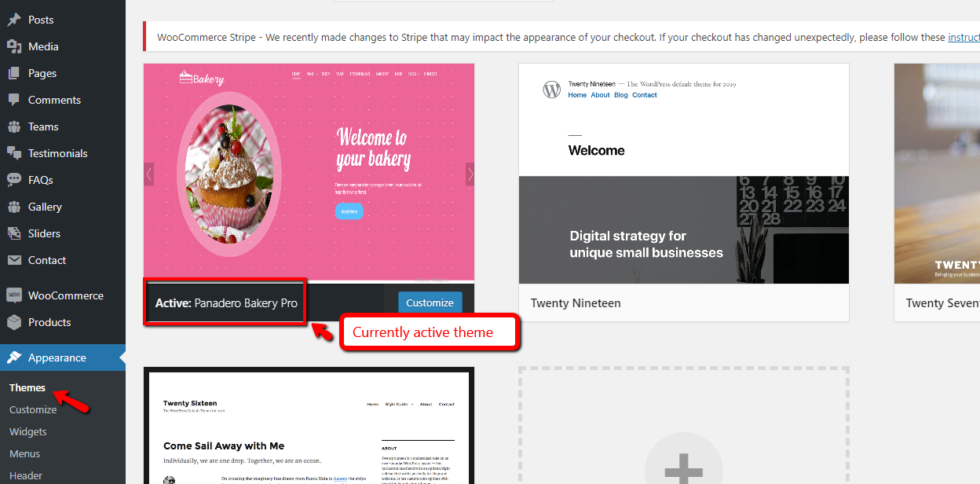Image resolution: width=980 pixels, height=484 pixels.
Task: Follow the instructions link in Stripe notice
Action: [x=964, y=37]
